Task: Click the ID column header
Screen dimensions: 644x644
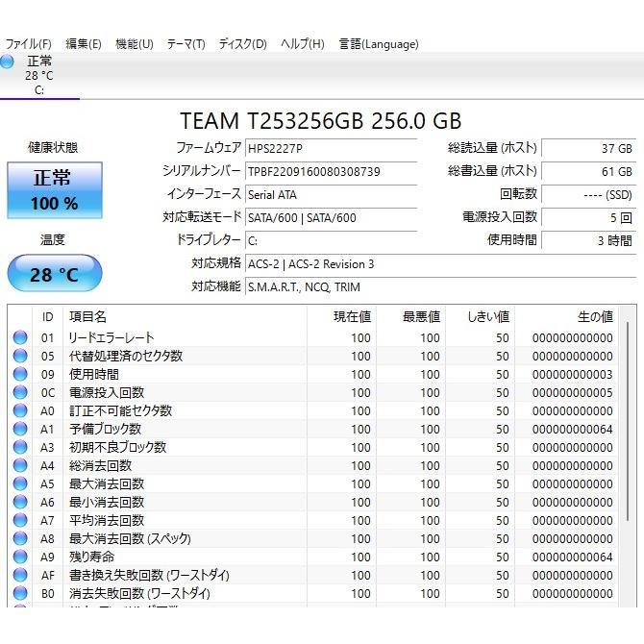Action: point(48,316)
